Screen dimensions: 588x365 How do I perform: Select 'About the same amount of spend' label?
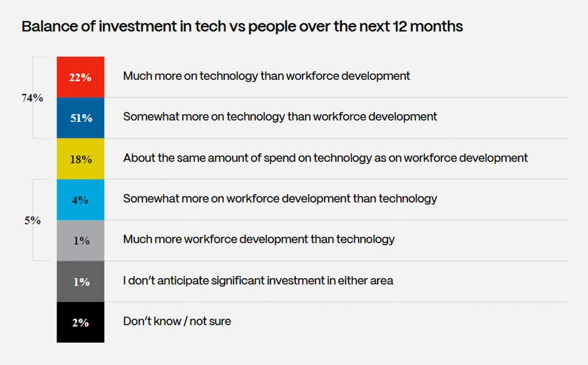(325, 158)
